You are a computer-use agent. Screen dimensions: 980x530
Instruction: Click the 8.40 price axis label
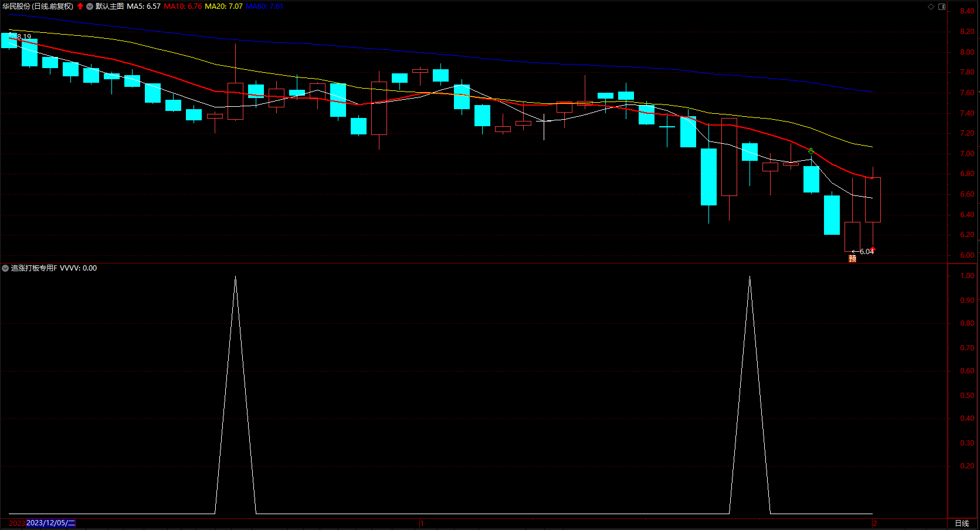(967, 11)
